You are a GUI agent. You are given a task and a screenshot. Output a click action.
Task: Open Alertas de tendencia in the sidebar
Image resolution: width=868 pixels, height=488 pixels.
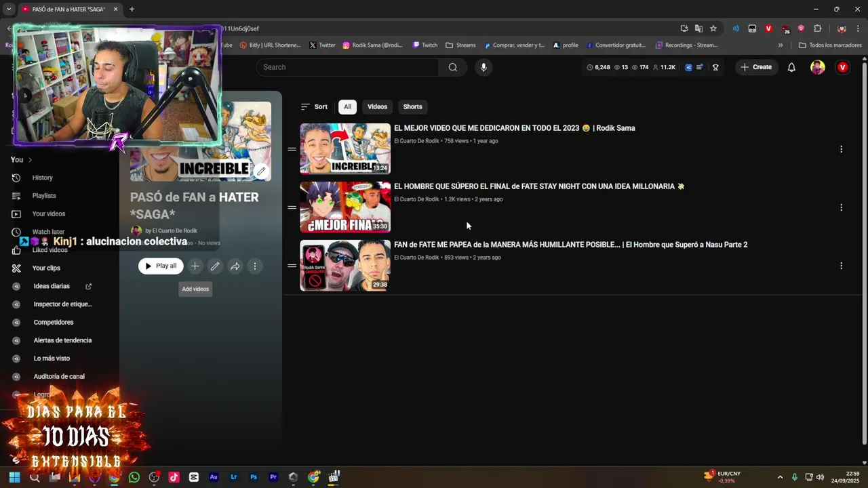[62, 340]
